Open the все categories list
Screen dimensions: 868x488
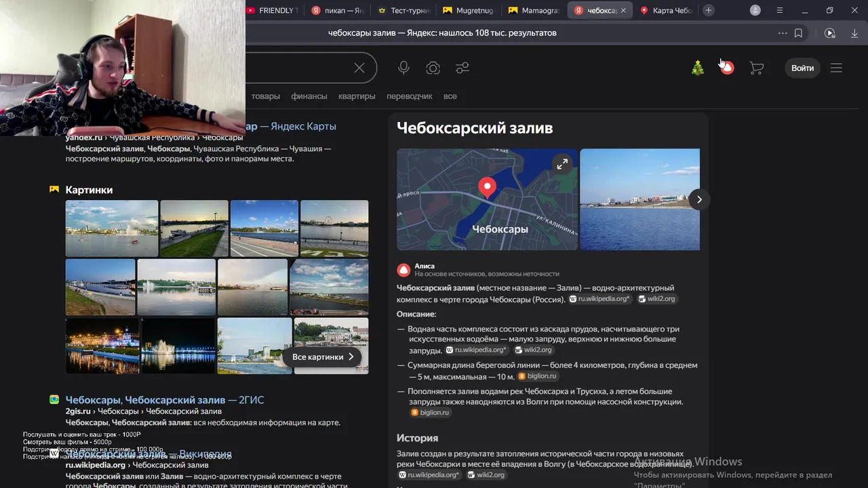tap(450, 96)
